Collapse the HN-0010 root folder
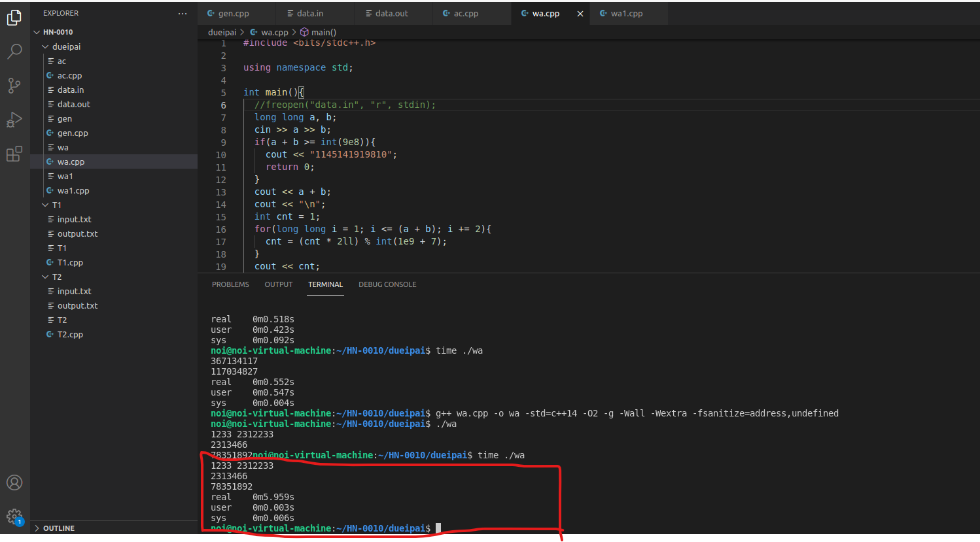The width and height of the screenshot is (980, 542). pyautogui.click(x=114, y=32)
